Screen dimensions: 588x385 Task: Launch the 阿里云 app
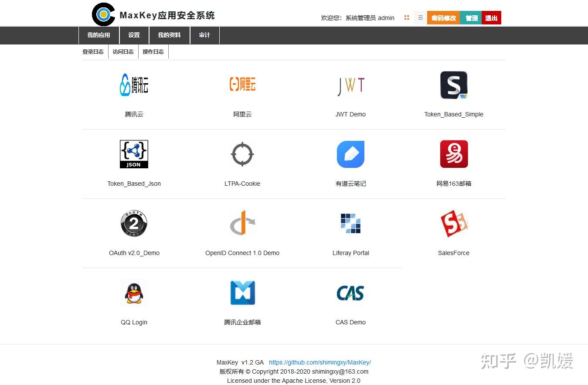pos(242,85)
